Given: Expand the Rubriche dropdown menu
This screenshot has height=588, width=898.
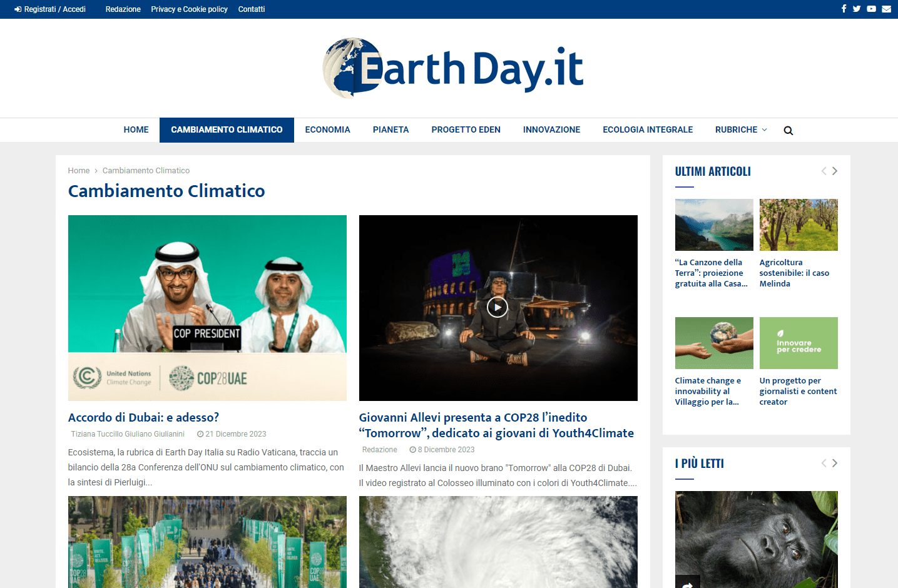Looking at the screenshot, I should point(741,129).
